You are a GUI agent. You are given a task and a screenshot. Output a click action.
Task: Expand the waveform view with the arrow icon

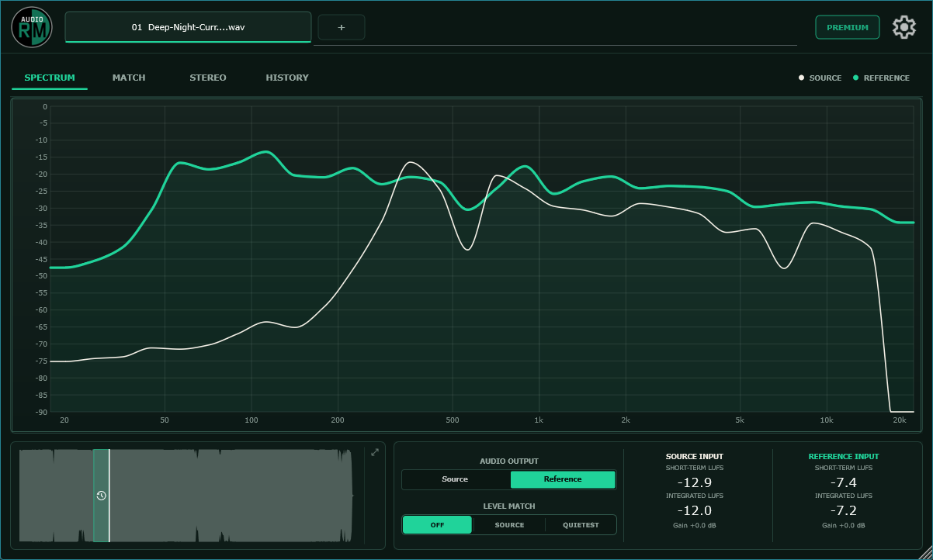pos(375,452)
